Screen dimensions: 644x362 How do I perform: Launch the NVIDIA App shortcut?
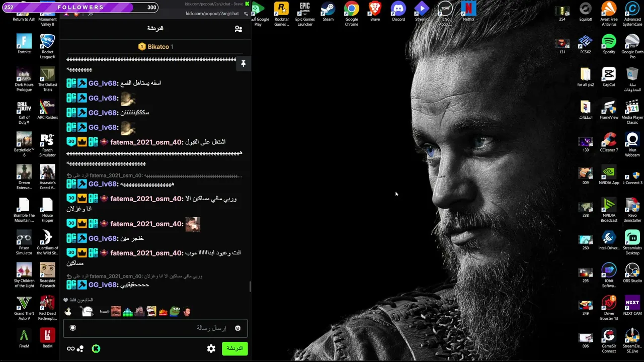pos(609,174)
